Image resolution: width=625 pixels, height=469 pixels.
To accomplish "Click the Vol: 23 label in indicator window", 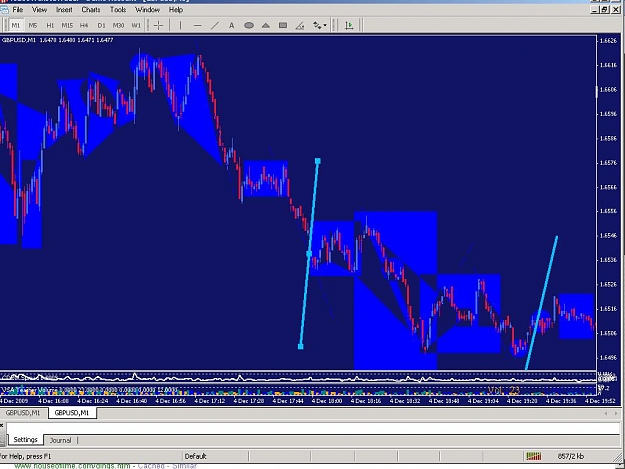I will tap(504, 390).
